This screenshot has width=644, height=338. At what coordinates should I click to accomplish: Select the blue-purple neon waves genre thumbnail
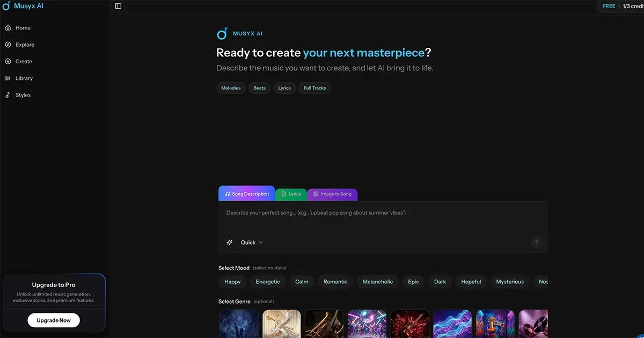(x=452, y=324)
